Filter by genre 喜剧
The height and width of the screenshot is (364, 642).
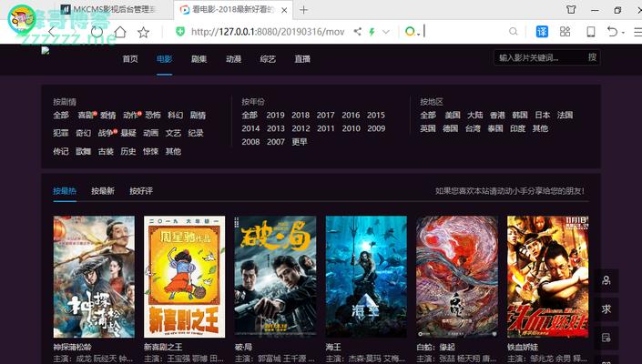[86, 116]
